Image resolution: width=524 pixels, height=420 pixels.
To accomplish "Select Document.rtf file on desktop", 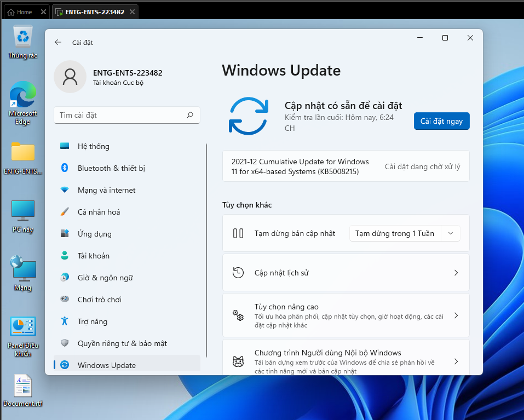I will pos(23,390).
